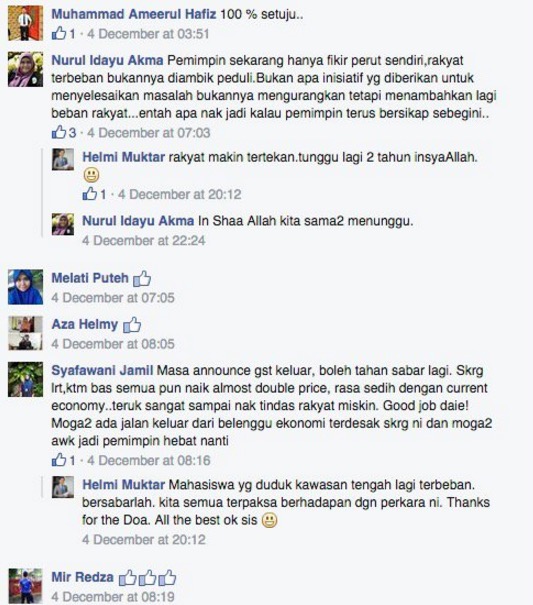Click like icon under Muhammad Ameerul Hafiz comment
533x605 pixels.
pyautogui.click(x=59, y=33)
